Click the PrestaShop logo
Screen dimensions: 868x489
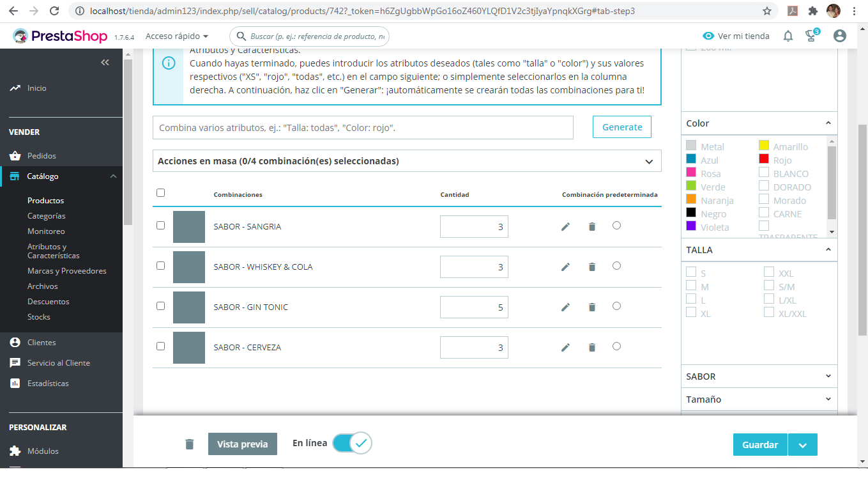pyautogui.click(x=60, y=36)
